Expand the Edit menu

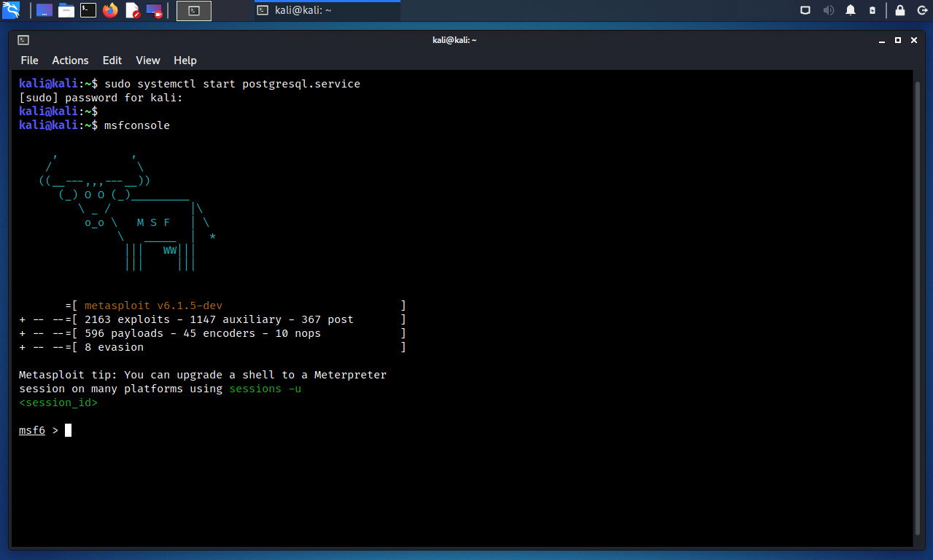tap(112, 61)
